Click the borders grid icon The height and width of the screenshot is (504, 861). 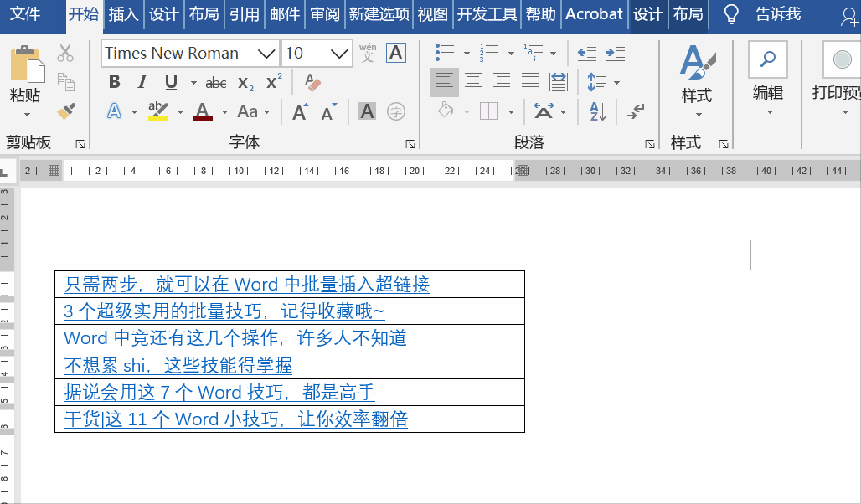point(488,111)
